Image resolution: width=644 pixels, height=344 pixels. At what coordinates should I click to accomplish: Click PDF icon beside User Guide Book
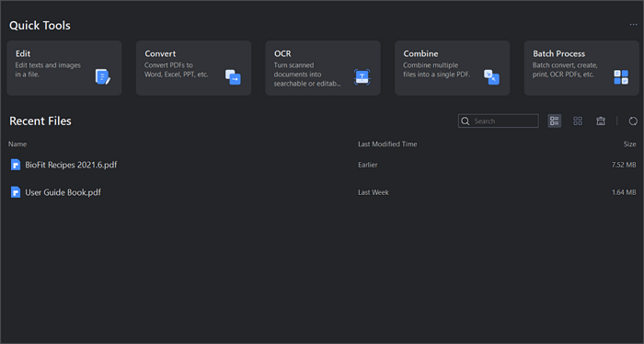(16, 192)
